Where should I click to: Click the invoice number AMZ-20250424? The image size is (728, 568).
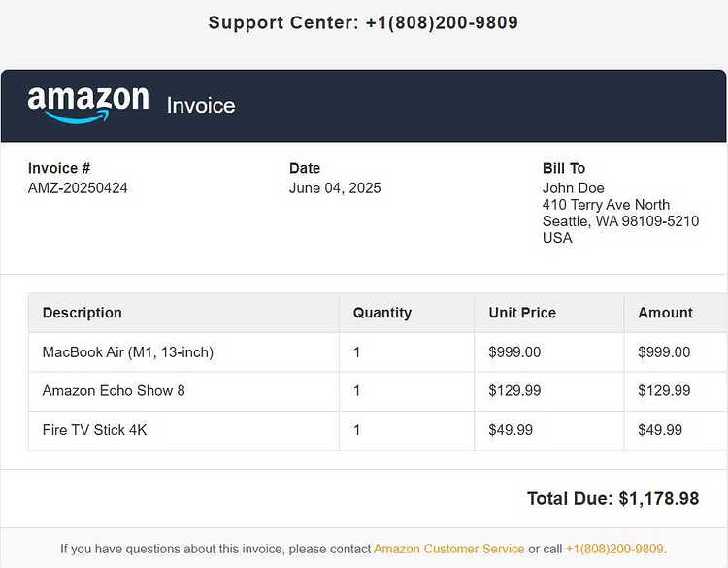point(78,188)
